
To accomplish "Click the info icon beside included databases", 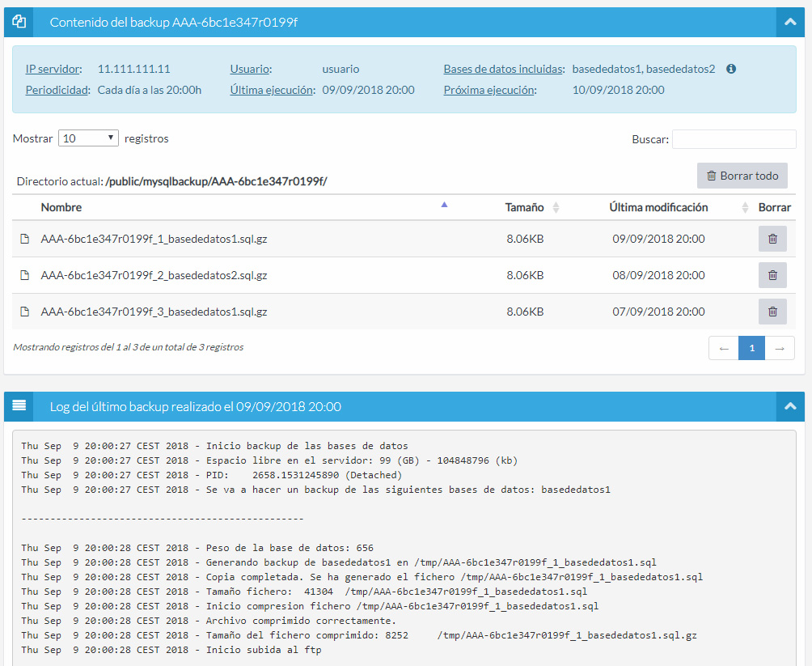I will tap(731, 69).
